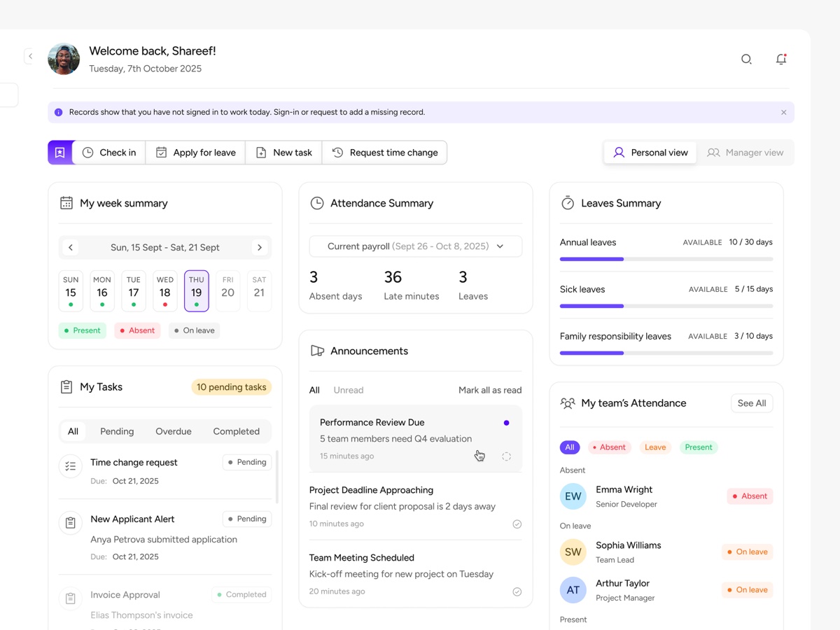Click the red Absent legend chip in week summary

(137, 330)
